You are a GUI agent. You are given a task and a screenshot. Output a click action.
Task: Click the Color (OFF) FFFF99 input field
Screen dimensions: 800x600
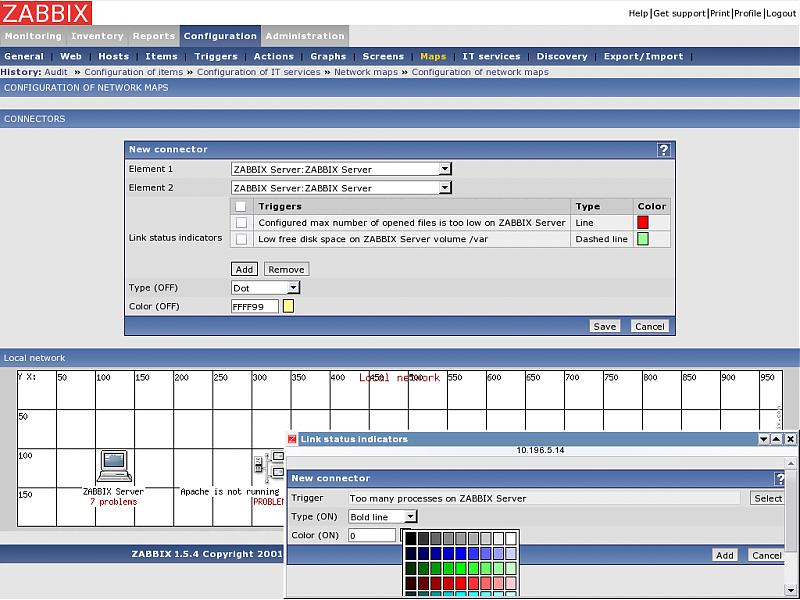(x=254, y=306)
